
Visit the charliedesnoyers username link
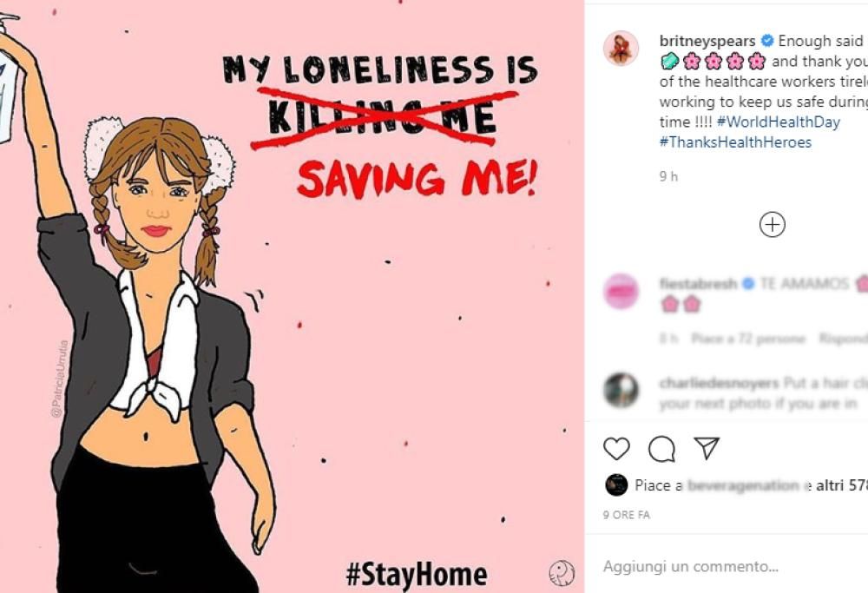tap(720, 382)
